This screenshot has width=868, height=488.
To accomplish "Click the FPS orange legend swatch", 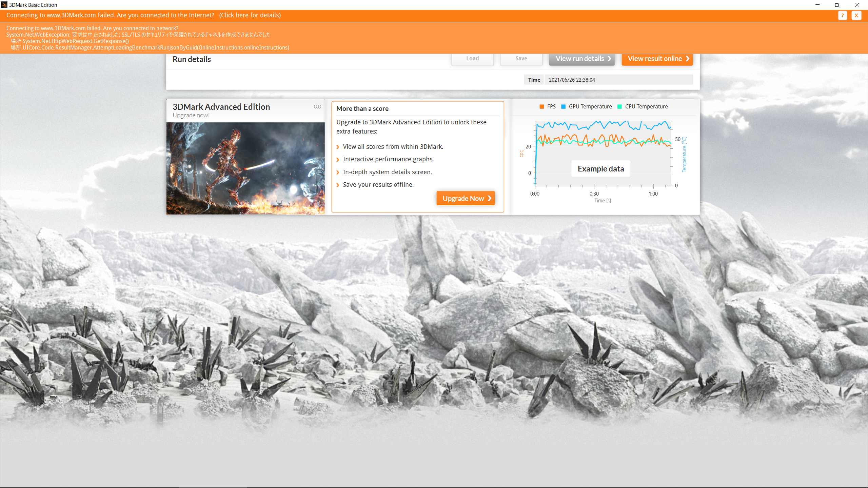I will tap(541, 106).
